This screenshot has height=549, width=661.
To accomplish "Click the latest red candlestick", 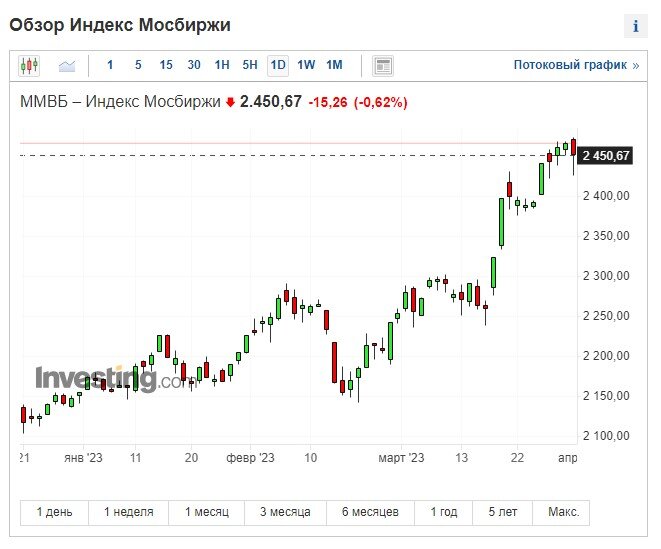I will click(573, 147).
